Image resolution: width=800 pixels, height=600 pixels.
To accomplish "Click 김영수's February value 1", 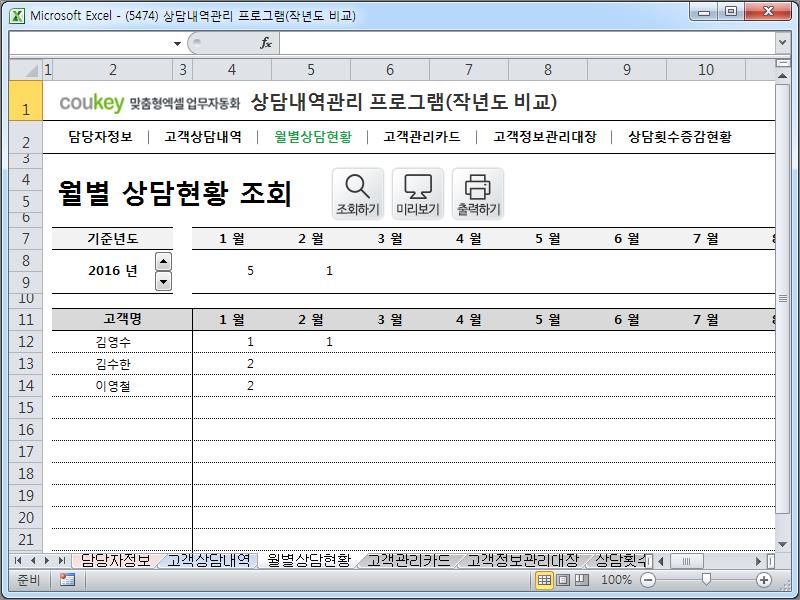I will pos(329,342).
